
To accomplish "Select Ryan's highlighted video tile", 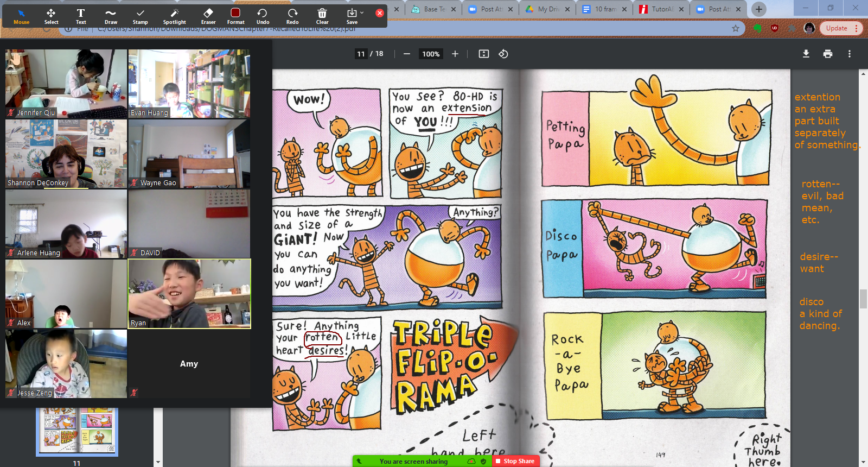I will (x=189, y=294).
